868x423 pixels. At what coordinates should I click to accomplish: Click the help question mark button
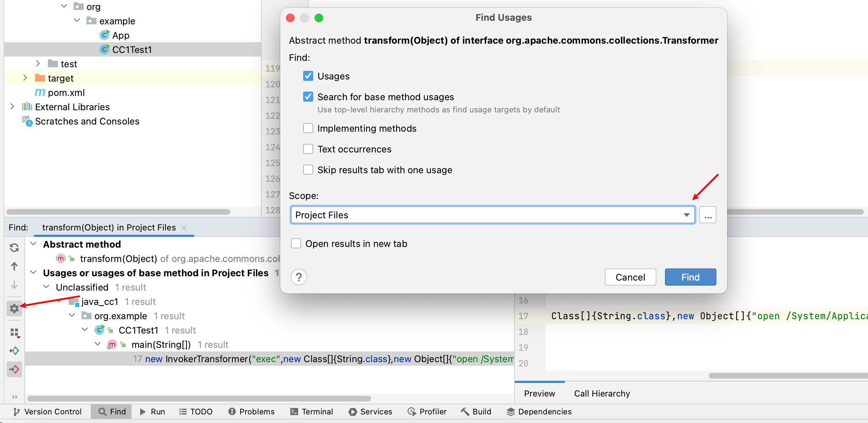(299, 277)
